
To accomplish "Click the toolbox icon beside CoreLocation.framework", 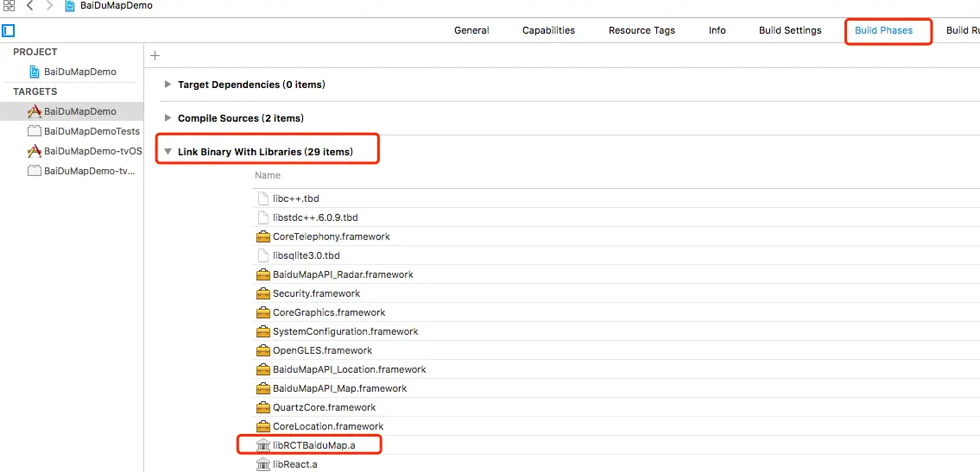I will 262,426.
